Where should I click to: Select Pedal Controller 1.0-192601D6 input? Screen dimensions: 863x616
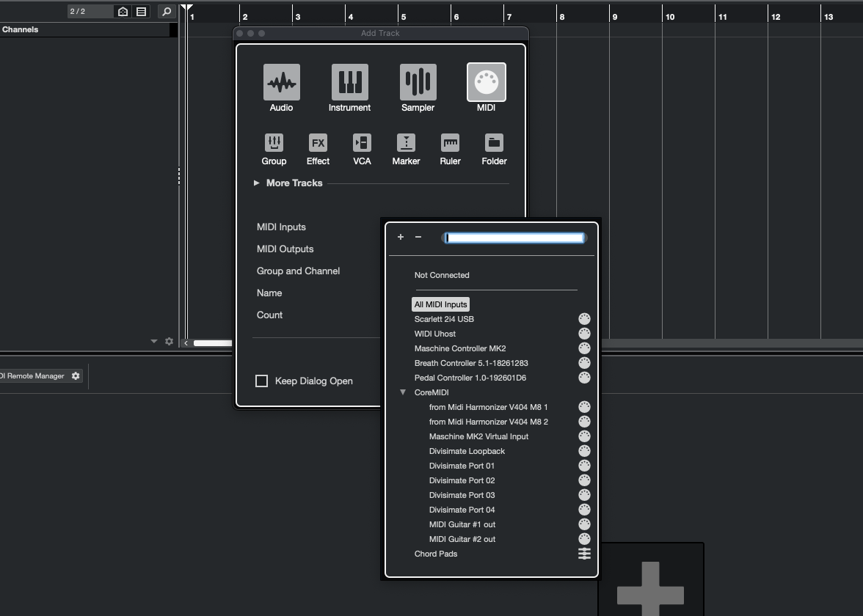point(470,378)
